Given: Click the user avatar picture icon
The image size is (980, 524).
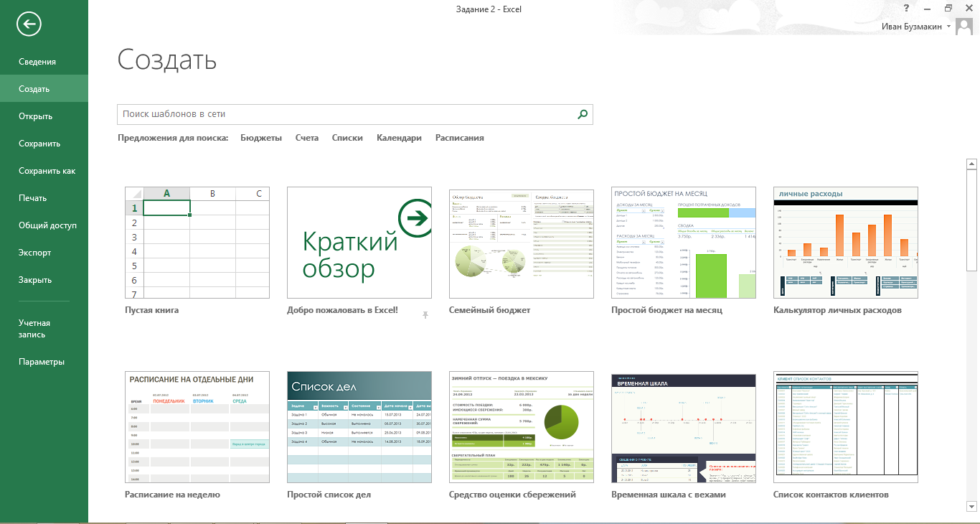Looking at the screenshot, I should coord(965,27).
